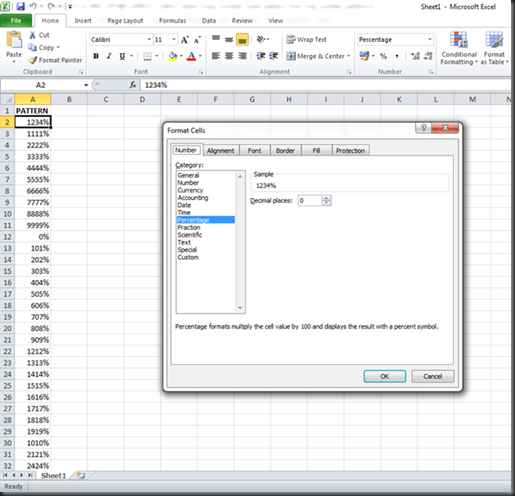Screen dimensions: 515x496
Task: Open Border tab in Format Cells
Action: pos(285,151)
